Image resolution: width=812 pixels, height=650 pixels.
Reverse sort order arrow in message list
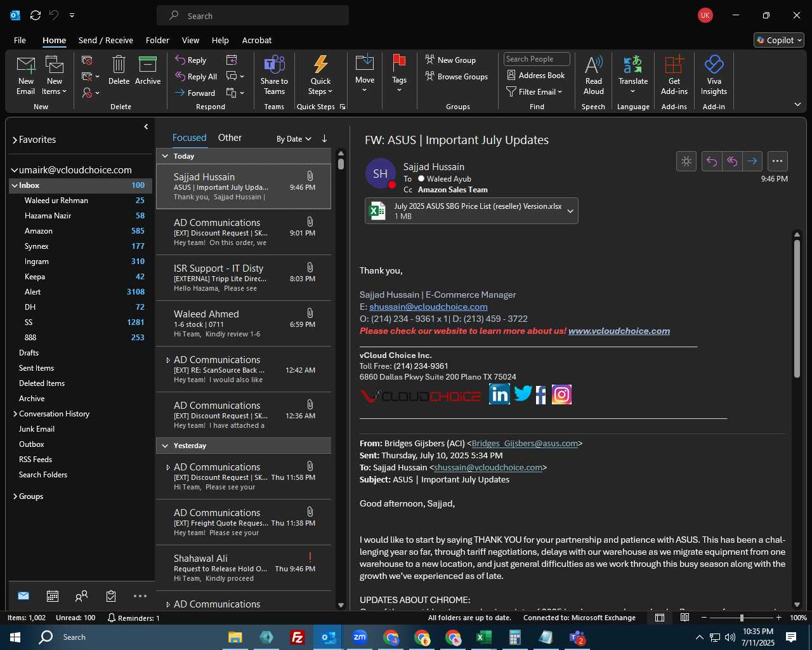click(324, 138)
